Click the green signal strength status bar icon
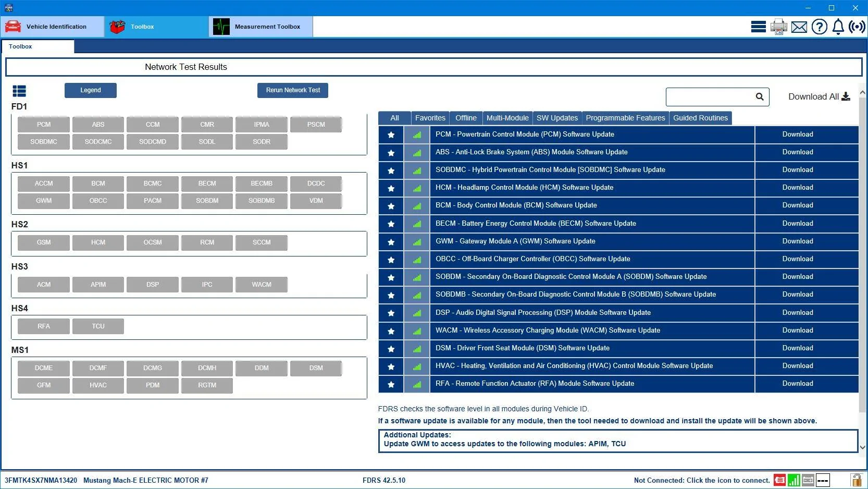Screen dimensions: 868x489 pos(793,480)
